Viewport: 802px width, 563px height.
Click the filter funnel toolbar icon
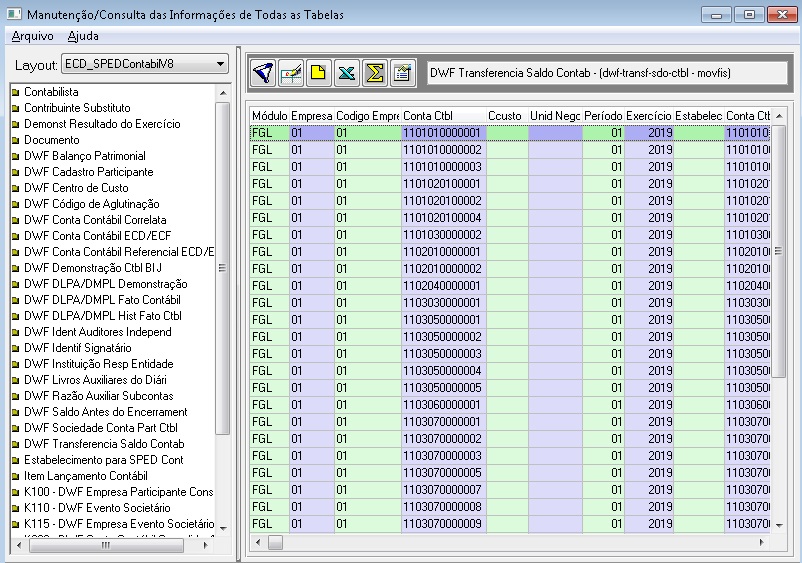[x=263, y=73]
